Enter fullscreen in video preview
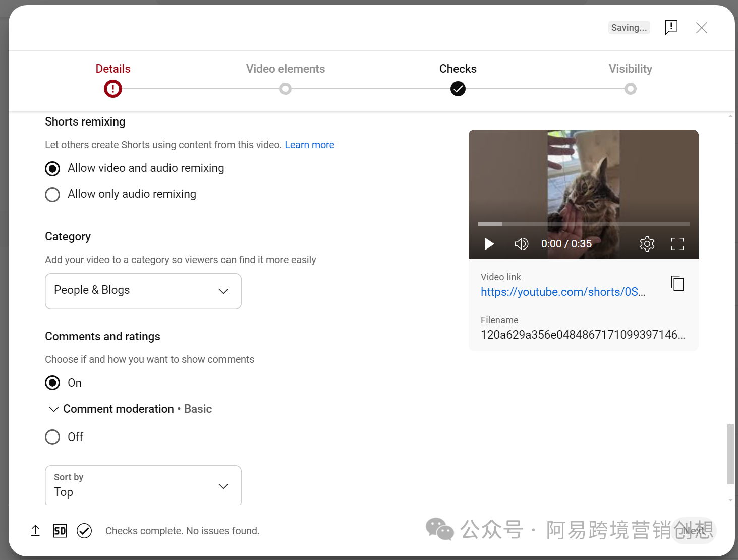This screenshot has width=738, height=560. coord(677,244)
